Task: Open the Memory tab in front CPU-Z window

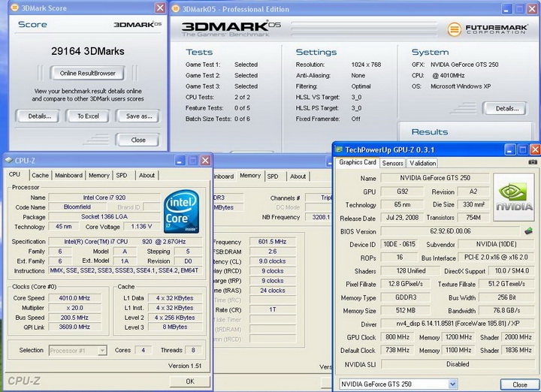Action: [x=99, y=175]
